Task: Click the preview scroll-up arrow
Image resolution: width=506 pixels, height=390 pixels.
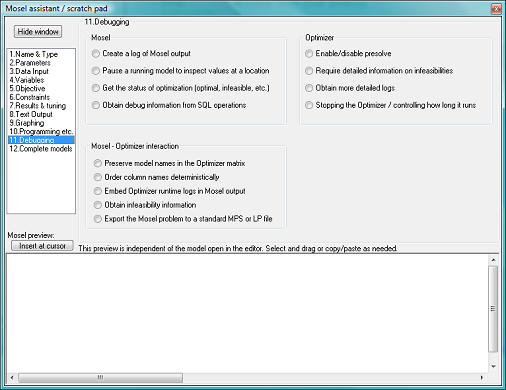Action: tap(493, 260)
